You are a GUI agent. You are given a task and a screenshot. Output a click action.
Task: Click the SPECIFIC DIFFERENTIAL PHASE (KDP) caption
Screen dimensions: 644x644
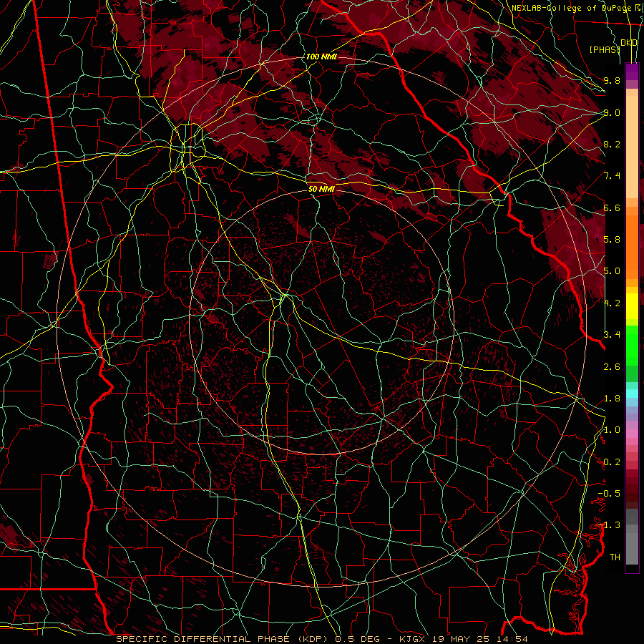click(x=224, y=639)
